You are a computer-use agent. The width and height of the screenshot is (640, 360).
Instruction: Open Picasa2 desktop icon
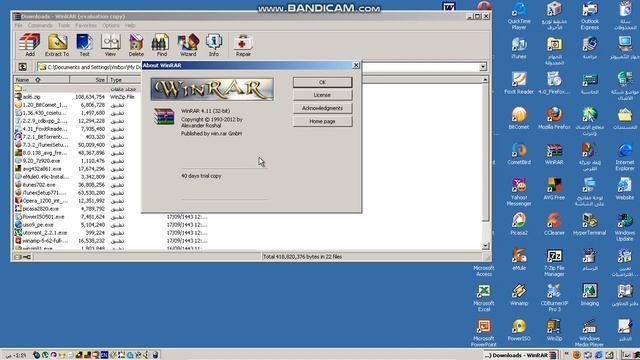click(519, 224)
